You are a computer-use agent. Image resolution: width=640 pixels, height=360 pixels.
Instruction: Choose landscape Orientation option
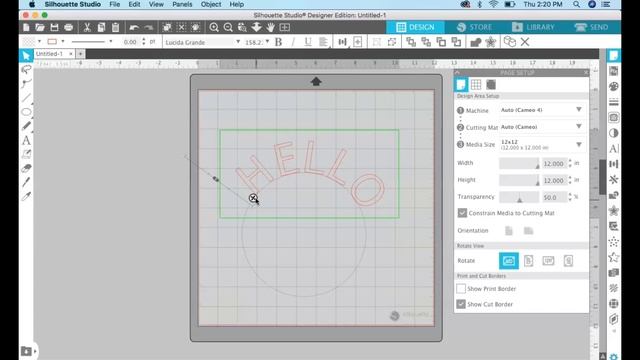[529, 231]
